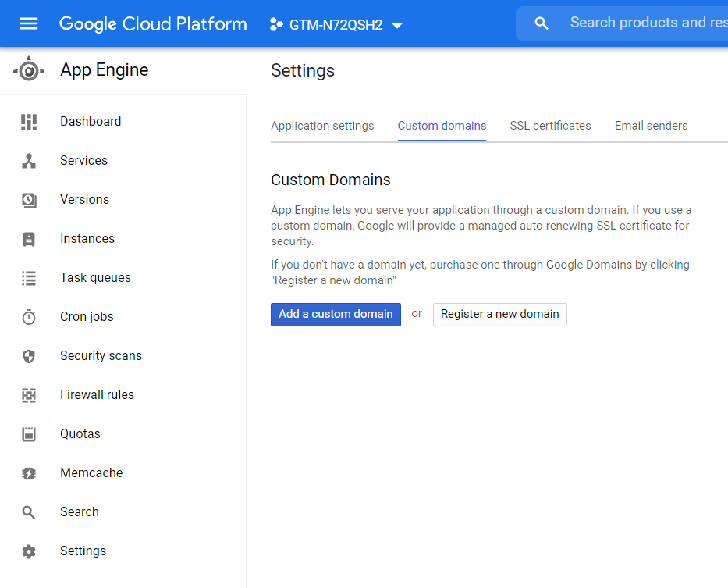Switch to the Application settings tab

(x=322, y=126)
